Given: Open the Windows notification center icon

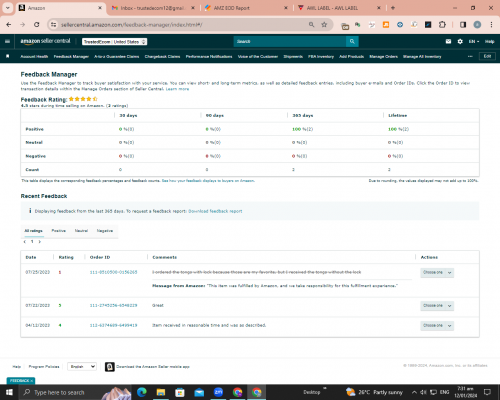Looking at the screenshot, I should (487, 392).
